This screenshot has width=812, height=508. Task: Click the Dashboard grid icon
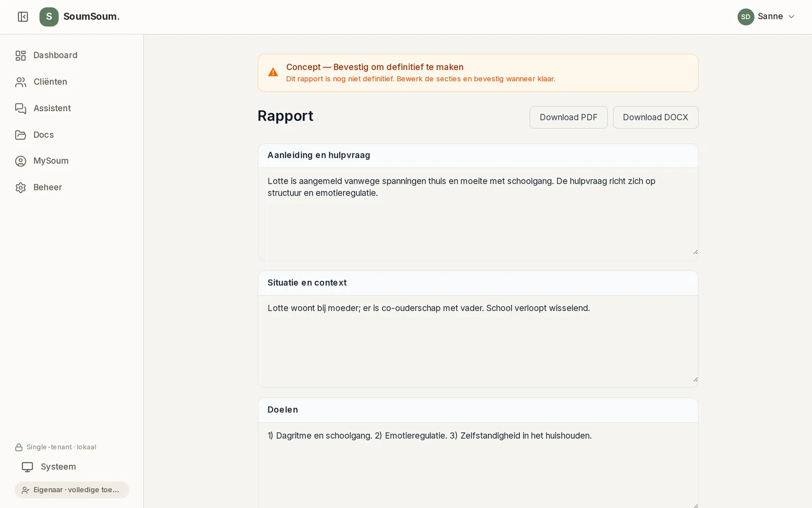(x=21, y=55)
